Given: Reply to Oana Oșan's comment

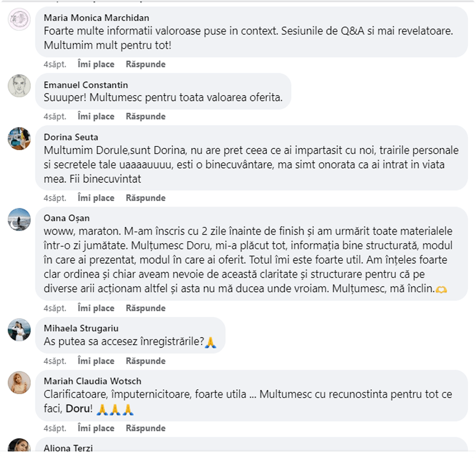Looking at the screenshot, I should point(145,308).
